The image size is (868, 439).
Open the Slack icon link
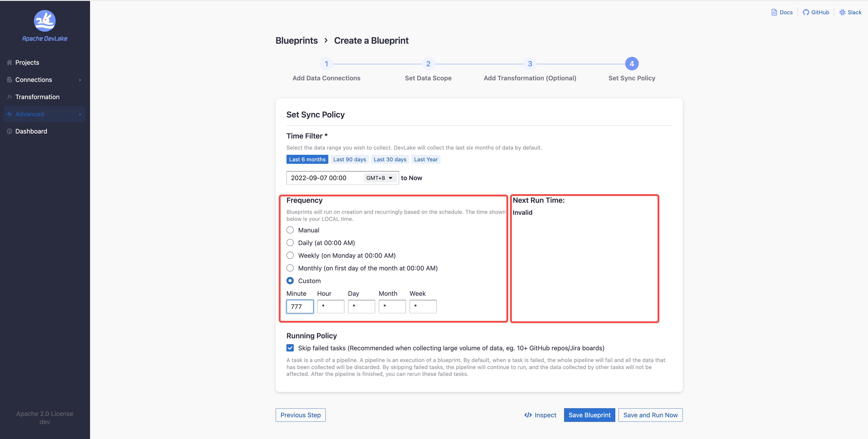pos(842,12)
